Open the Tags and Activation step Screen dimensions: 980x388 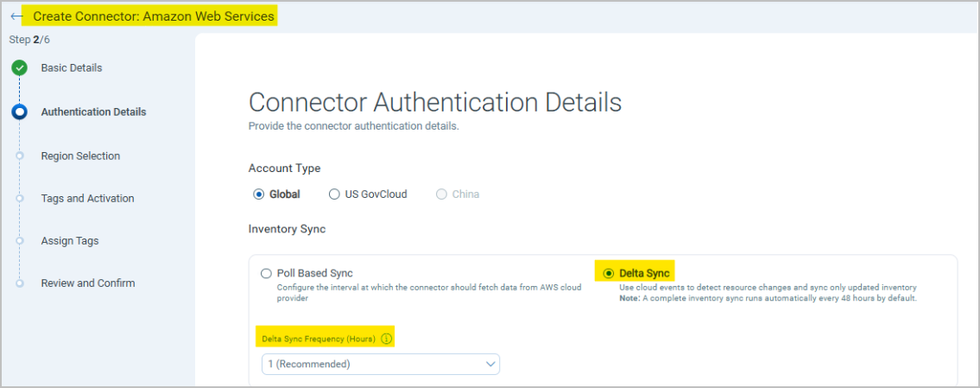click(x=87, y=199)
